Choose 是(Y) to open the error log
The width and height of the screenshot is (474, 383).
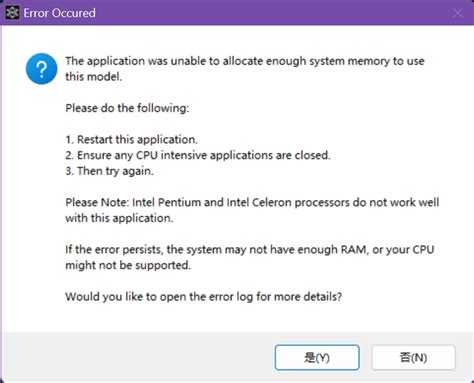coord(317,357)
